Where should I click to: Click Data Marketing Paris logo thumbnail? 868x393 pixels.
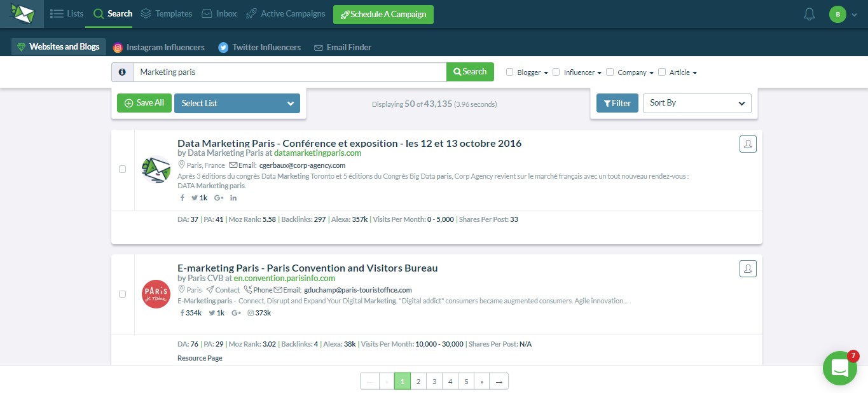[156, 169]
